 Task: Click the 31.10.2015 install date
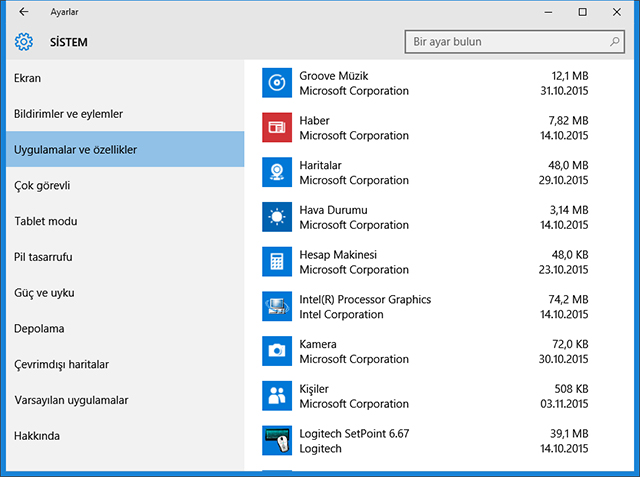pos(564,91)
